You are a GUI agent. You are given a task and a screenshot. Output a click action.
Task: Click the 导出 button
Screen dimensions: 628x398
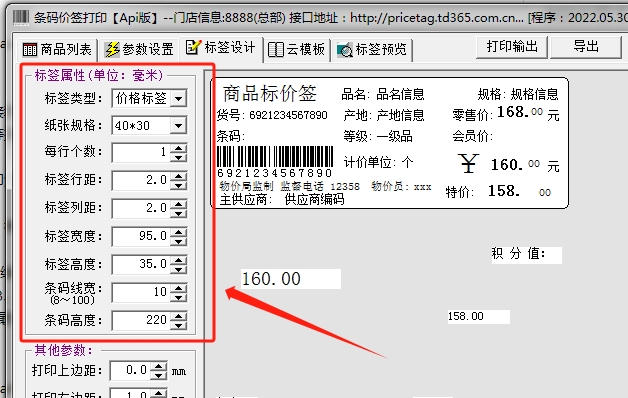point(586,47)
